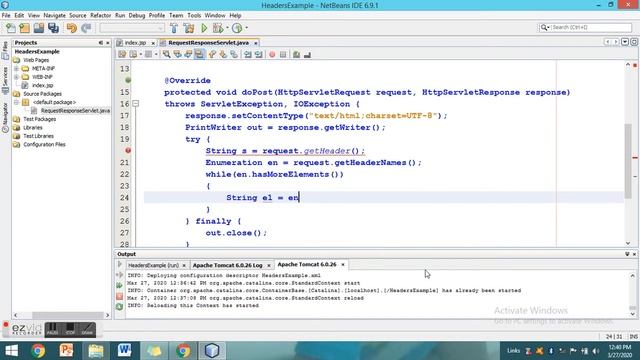This screenshot has height=360, width=640.
Task: Click the Clean and Build Project icon
Action: 189,28
